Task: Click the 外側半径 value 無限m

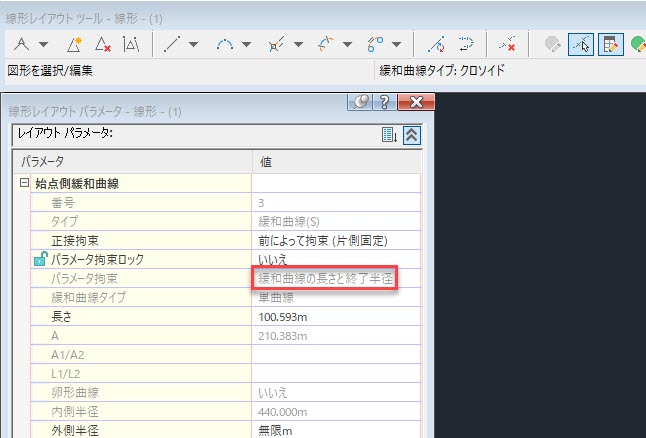Action: [x=275, y=431]
